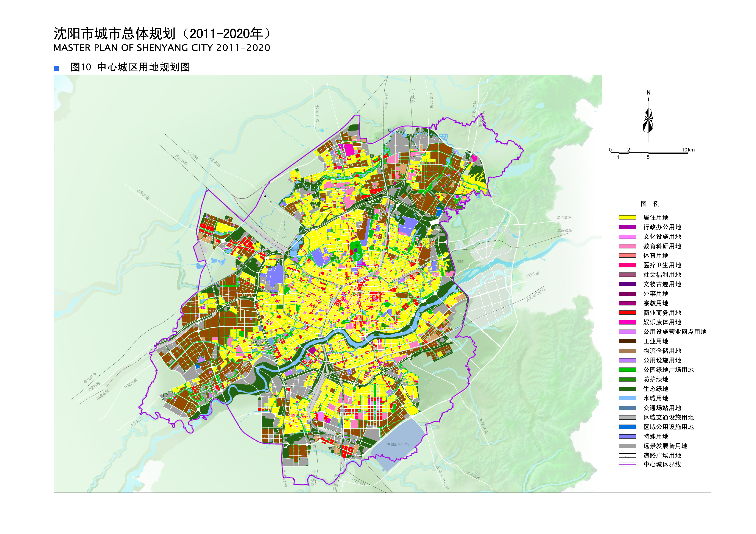This screenshot has width=756, height=534.
Task: Click the 交通场站用地 legend label
Action: [x=662, y=408]
